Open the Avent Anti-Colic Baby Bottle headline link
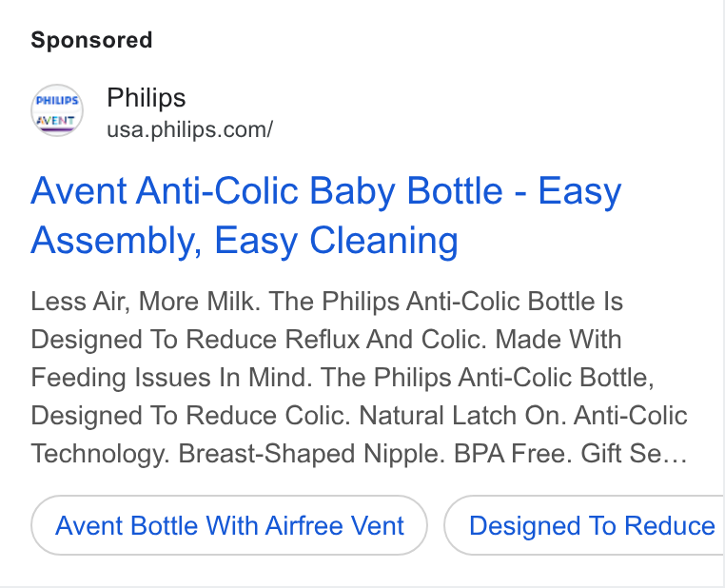 (x=326, y=215)
